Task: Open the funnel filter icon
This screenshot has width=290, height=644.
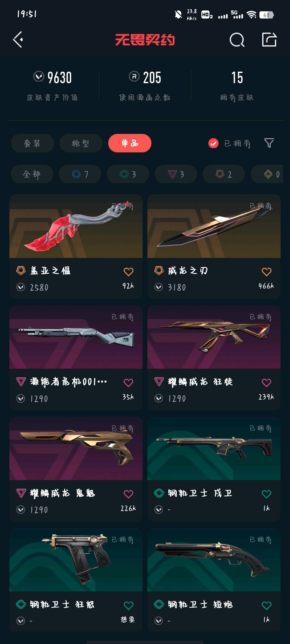Action: click(269, 143)
